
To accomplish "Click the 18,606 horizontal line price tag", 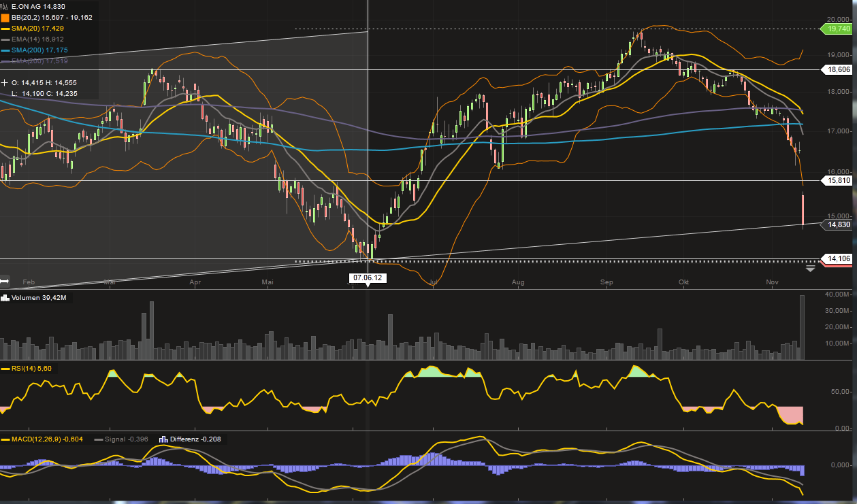I will [x=837, y=69].
